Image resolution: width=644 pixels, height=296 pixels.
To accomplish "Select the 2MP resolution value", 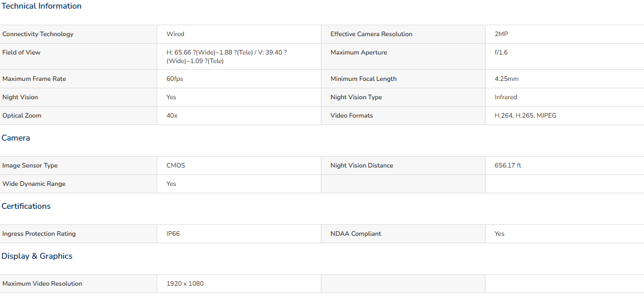I will click(502, 34).
